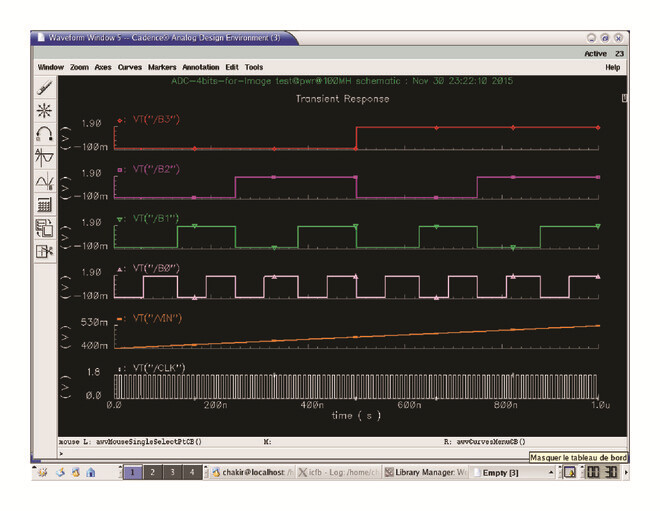
Task: Click the Transient Response plot title
Action: coord(343,99)
